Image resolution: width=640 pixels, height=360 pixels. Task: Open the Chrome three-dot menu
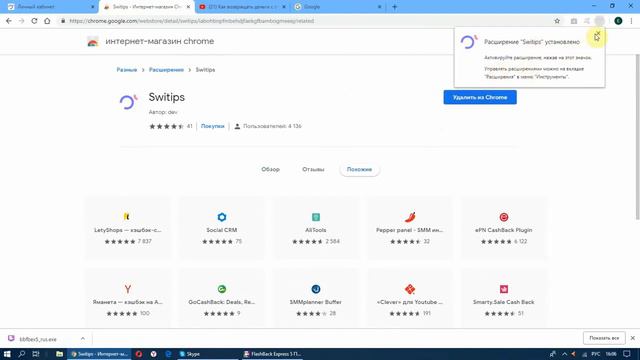pos(631,21)
